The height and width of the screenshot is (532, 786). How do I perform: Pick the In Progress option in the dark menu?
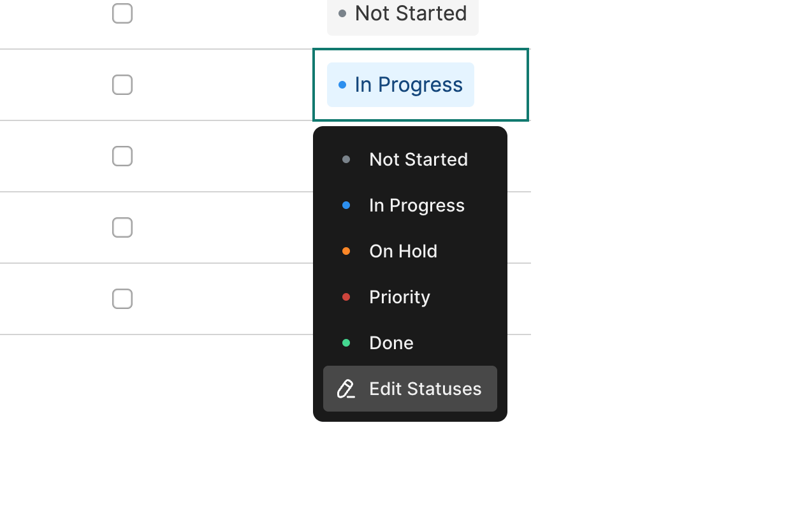[417, 205]
